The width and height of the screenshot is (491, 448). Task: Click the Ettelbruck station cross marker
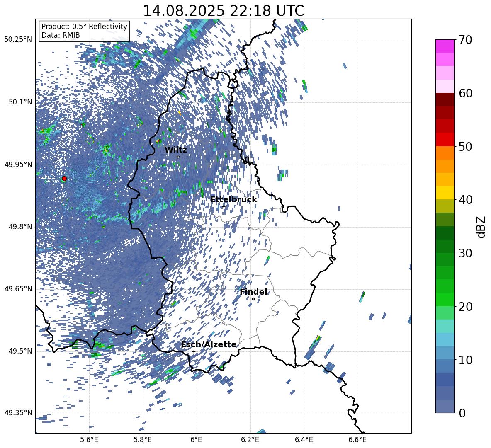pos(224,206)
